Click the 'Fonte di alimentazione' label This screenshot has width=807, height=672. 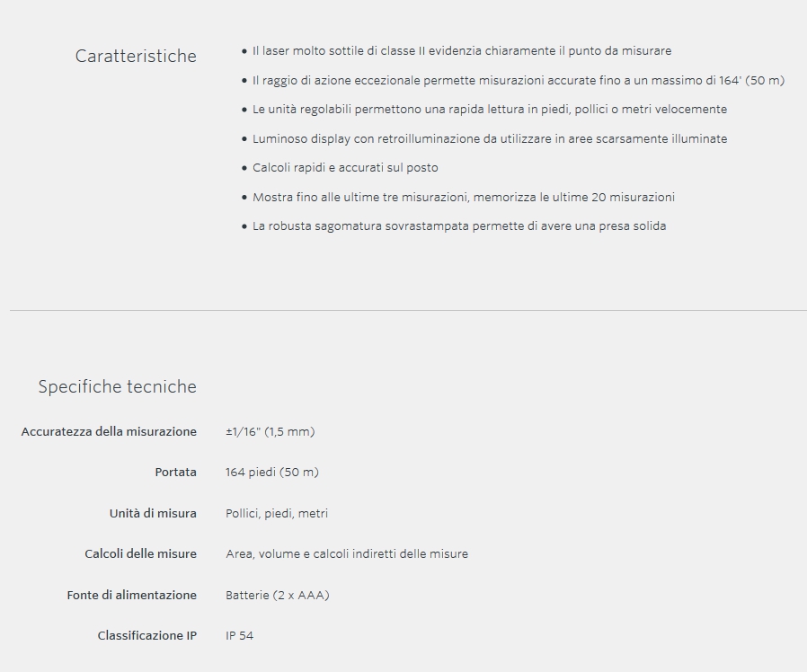[131, 596]
